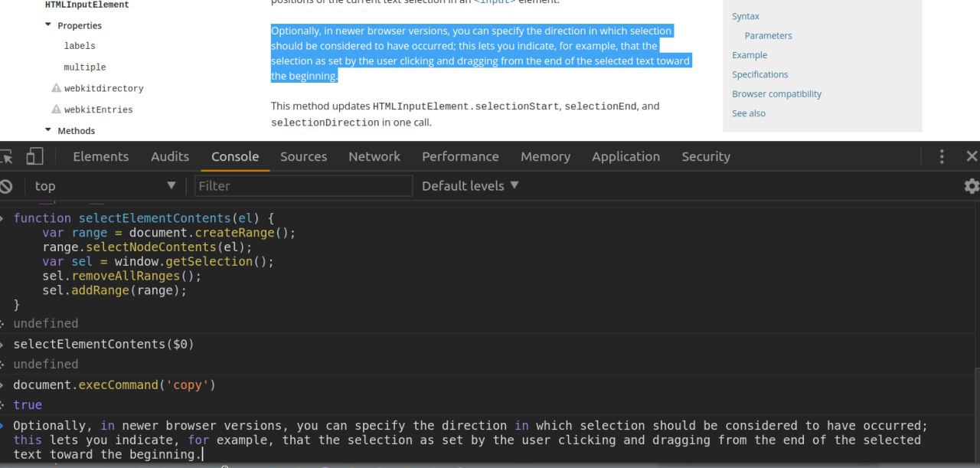Go to Browser compatibility link
The width and height of the screenshot is (980, 468).
(x=776, y=94)
